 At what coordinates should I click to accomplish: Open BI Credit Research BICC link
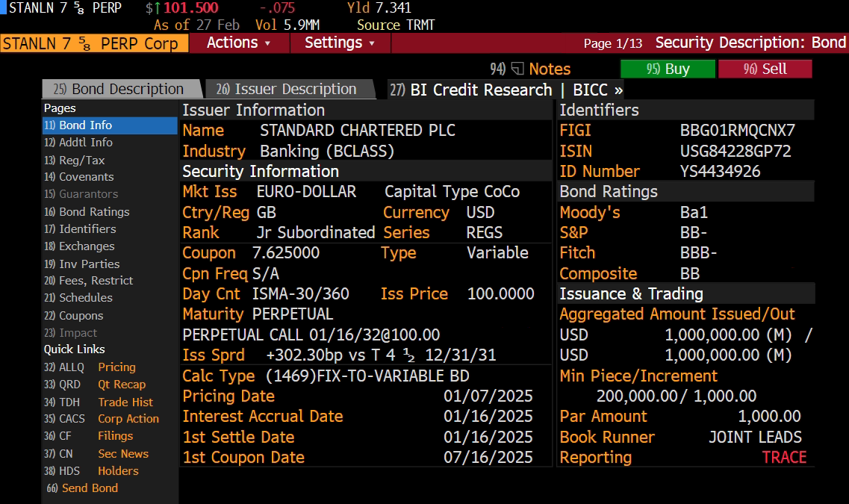coord(506,90)
